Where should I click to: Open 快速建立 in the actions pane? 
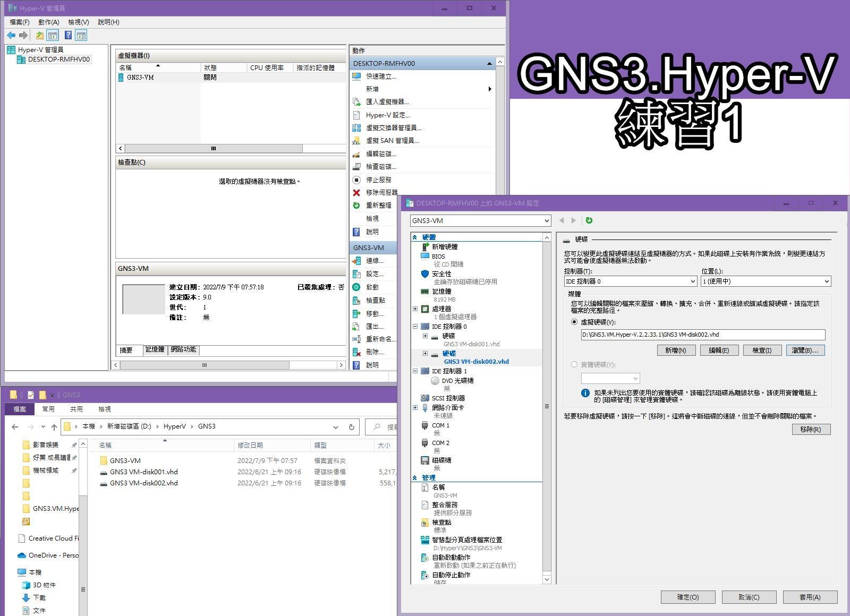(x=381, y=76)
